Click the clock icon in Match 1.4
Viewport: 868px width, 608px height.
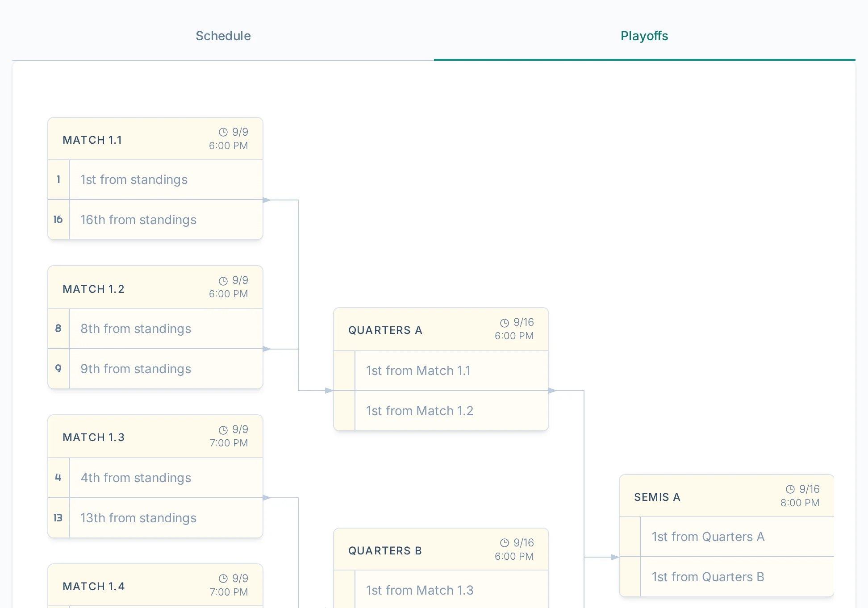coord(223,579)
